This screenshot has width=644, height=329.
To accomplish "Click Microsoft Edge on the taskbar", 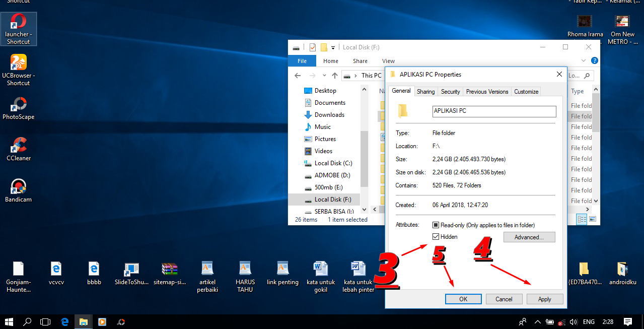I will pyautogui.click(x=64, y=321).
